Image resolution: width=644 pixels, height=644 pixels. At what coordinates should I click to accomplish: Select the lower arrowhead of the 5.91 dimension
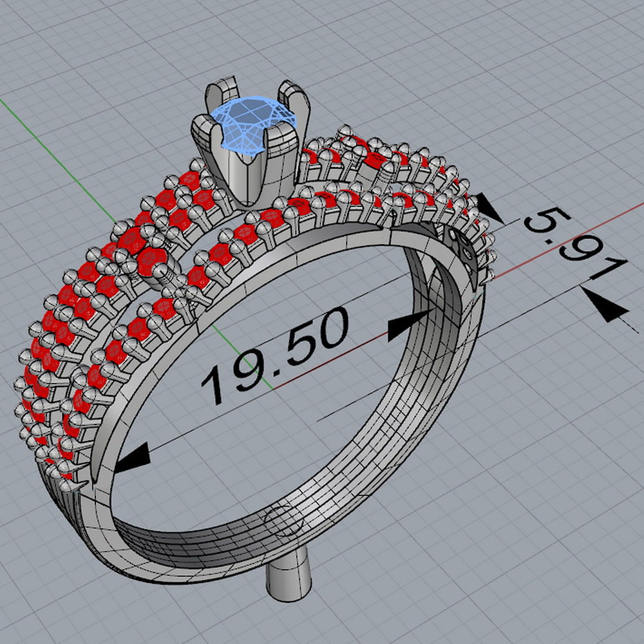coord(605,308)
